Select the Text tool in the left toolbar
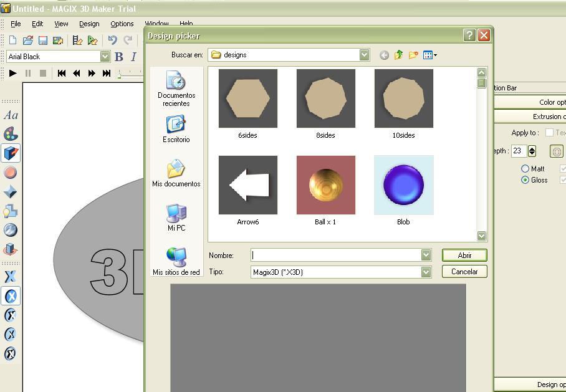Image resolution: width=566 pixels, height=392 pixels. click(x=11, y=115)
